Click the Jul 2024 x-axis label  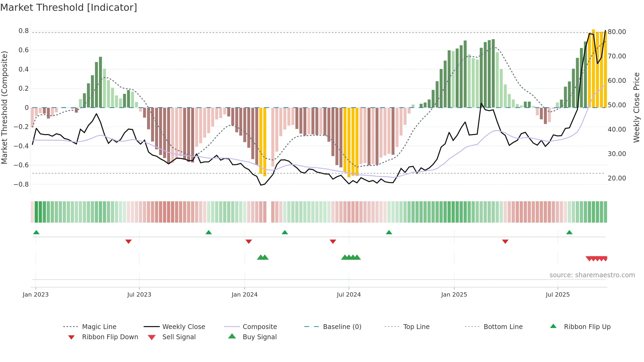(349, 295)
